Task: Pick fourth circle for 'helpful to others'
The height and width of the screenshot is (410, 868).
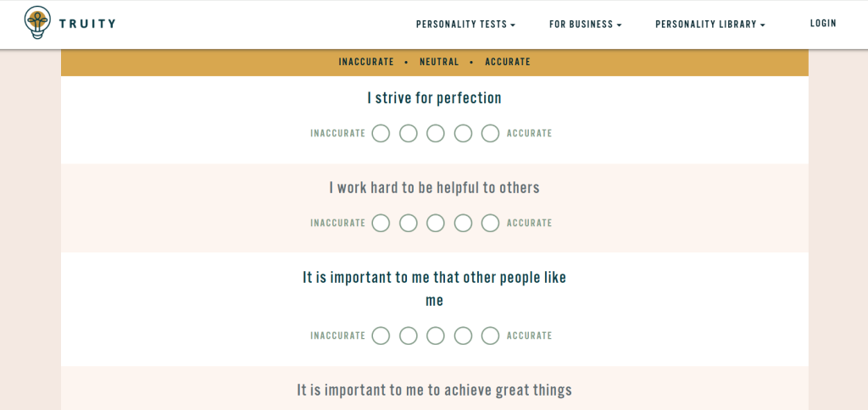Action: click(x=463, y=223)
